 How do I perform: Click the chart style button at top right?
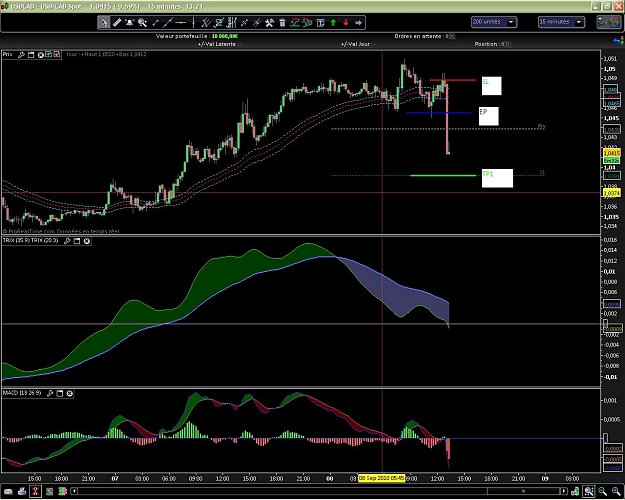[608, 22]
